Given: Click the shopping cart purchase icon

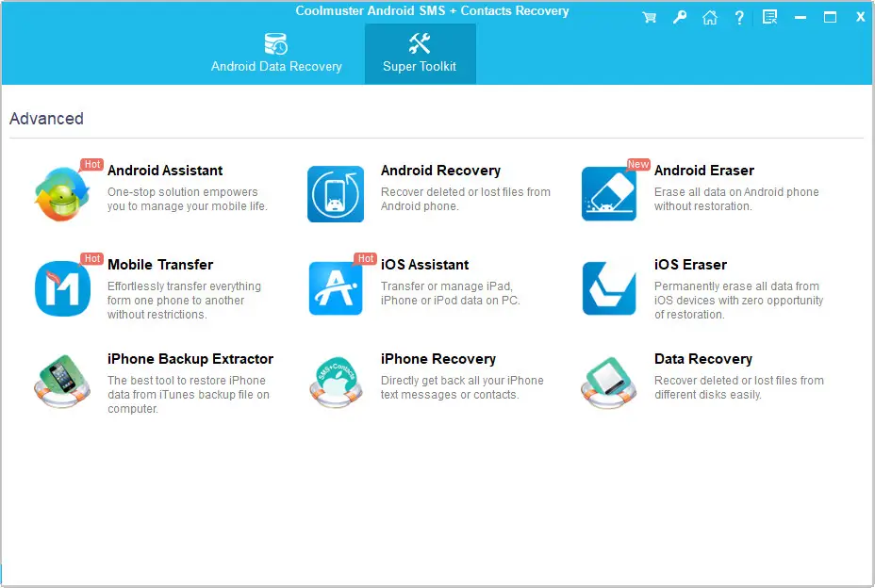Looking at the screenshot, I should point(649,17).
